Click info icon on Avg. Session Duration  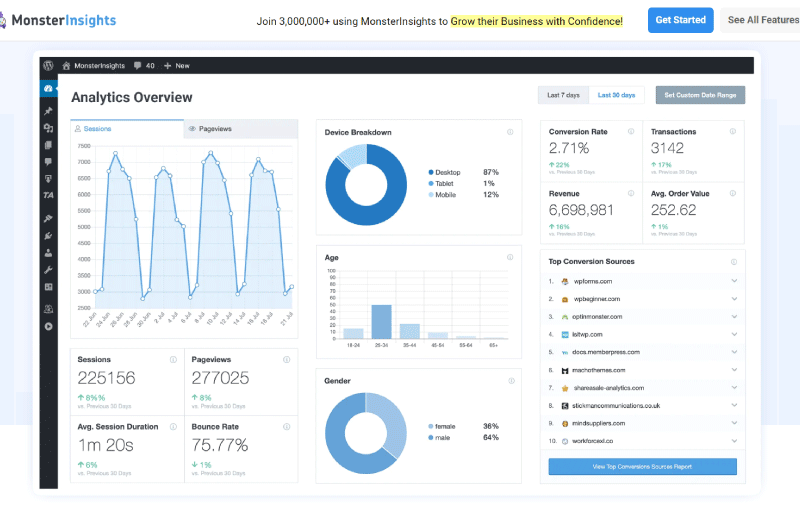click(x=173, y=426)
